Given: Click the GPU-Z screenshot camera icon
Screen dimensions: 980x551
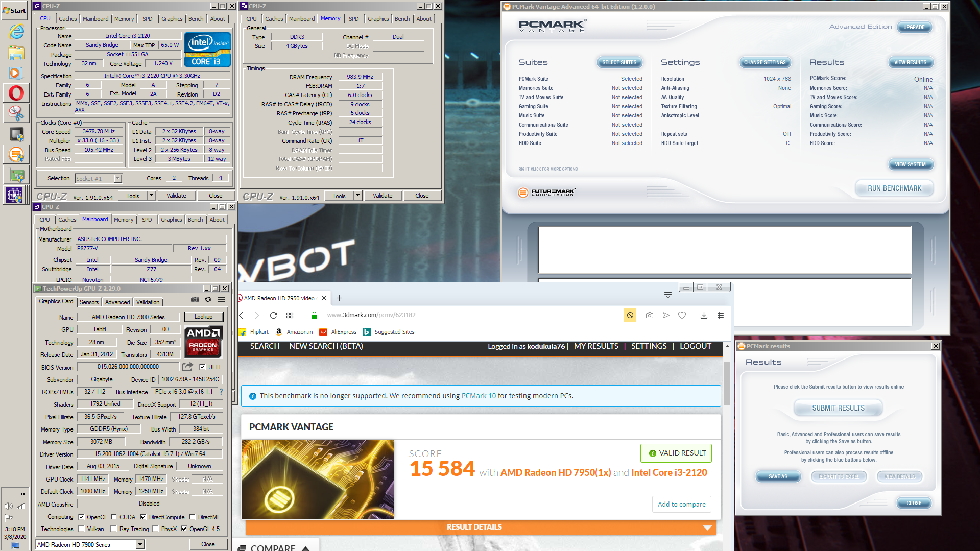Looking at the screenshot, I should point(195,300).
